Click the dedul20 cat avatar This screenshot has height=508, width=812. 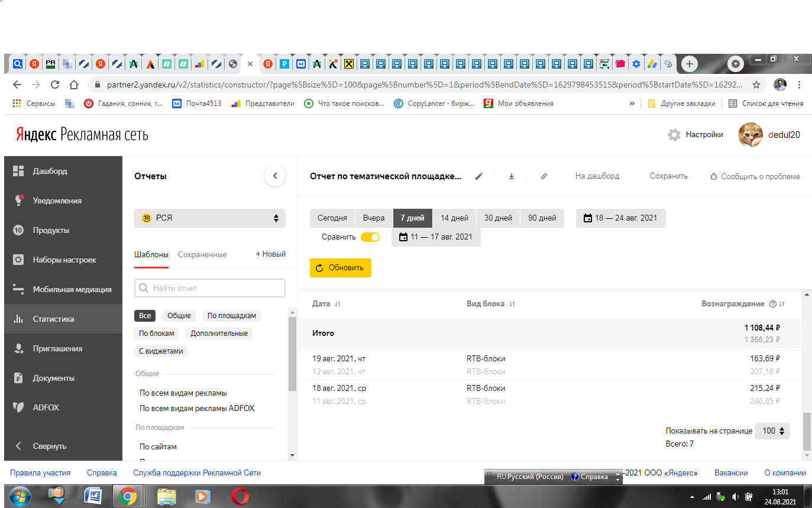tap(750, 135)
